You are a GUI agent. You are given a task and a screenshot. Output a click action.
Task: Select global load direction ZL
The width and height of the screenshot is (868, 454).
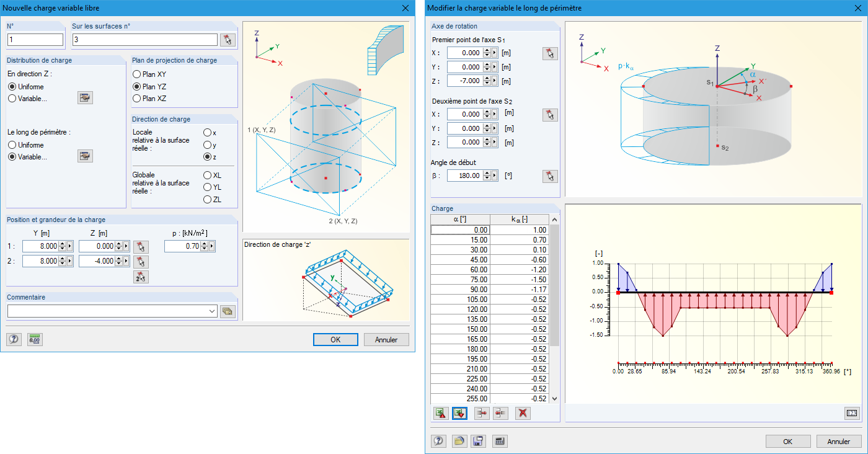212,200
